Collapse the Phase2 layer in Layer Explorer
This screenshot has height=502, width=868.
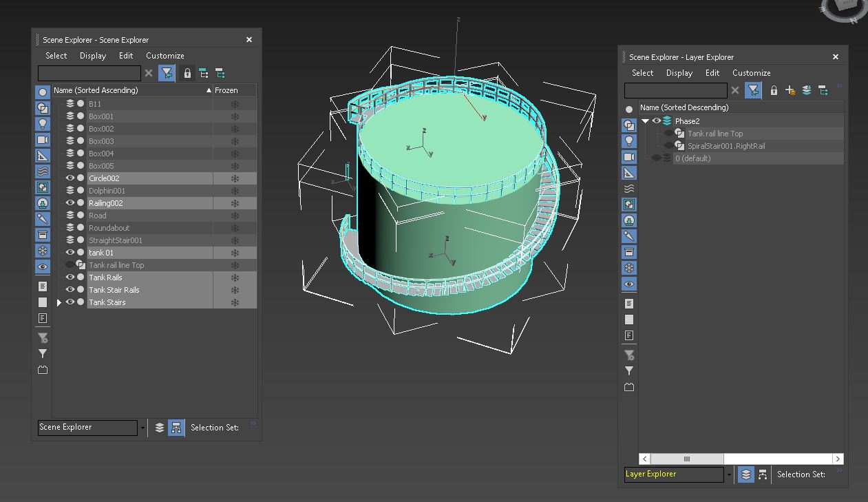click(645, 120)
